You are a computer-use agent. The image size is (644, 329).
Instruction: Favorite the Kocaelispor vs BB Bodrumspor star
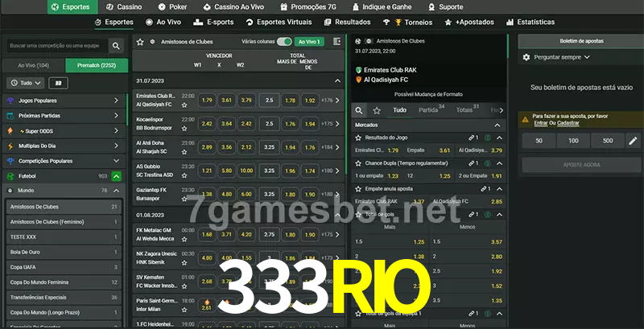[x=184, y=129]
